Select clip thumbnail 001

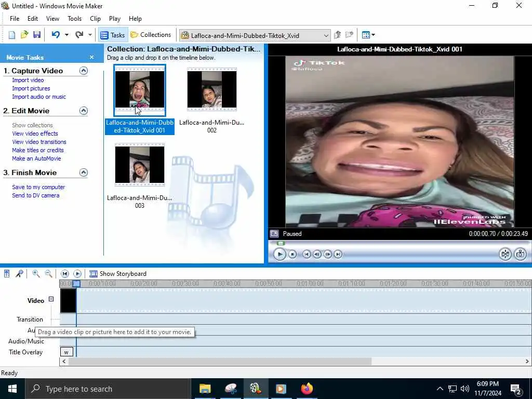tap(140, 89)
